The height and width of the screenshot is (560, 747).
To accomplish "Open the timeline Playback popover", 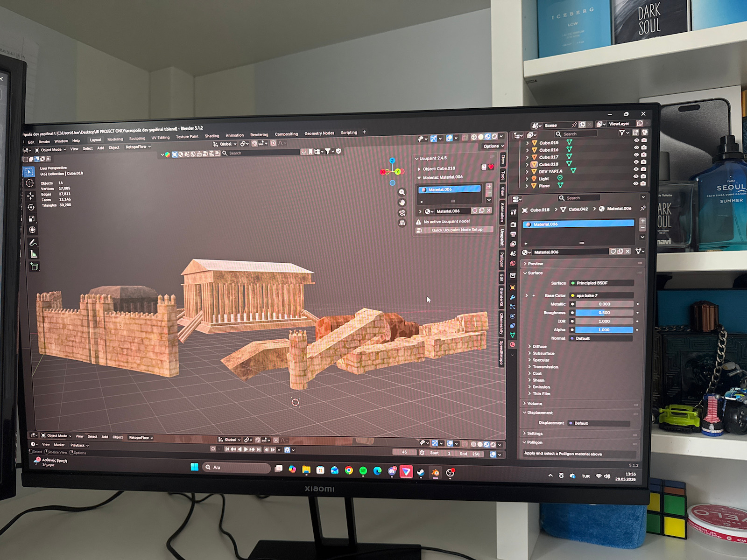I will [x=79, y=445].
